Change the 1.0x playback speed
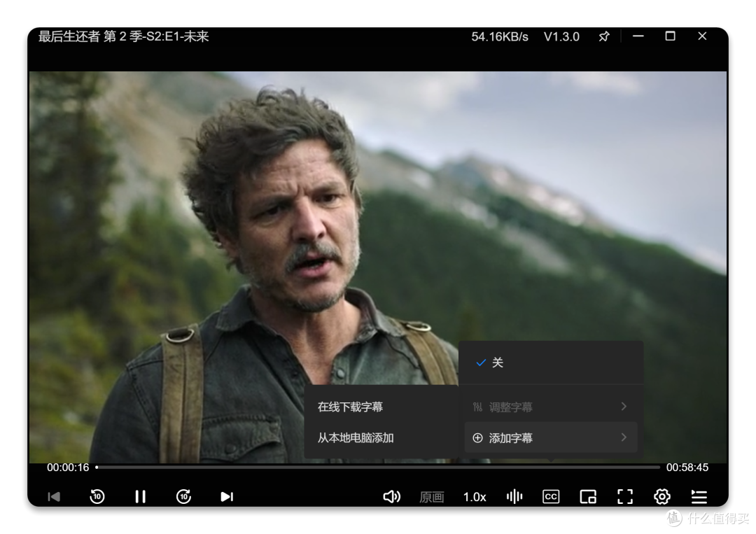 (475, 497)
